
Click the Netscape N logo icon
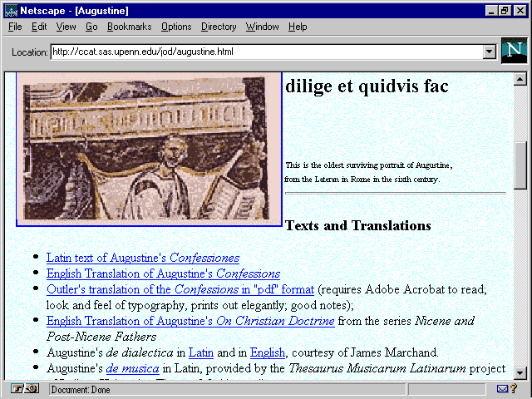[515, 52]
